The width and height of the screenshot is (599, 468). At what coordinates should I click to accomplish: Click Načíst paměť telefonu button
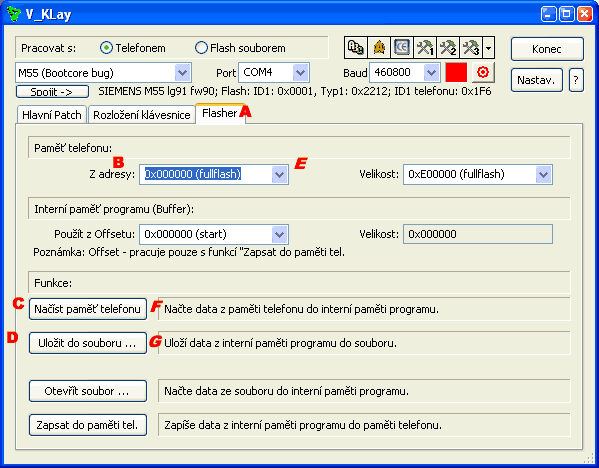pos(88,309)
